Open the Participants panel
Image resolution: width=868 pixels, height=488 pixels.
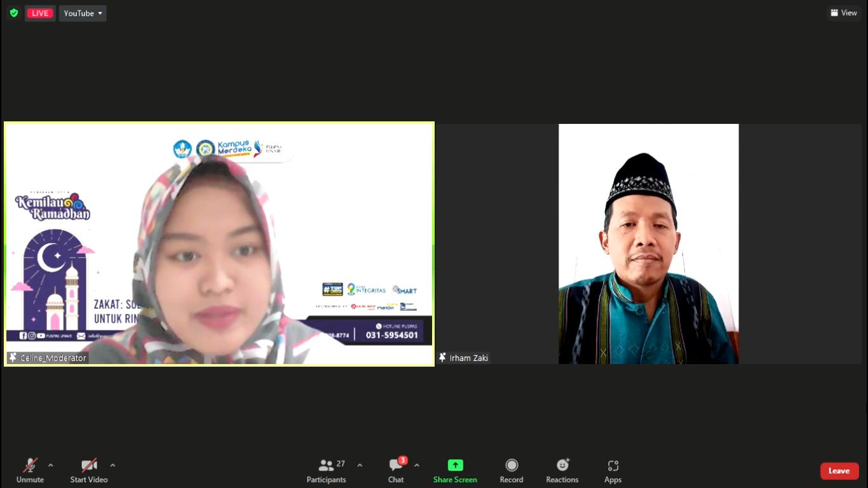click(326, 470)
